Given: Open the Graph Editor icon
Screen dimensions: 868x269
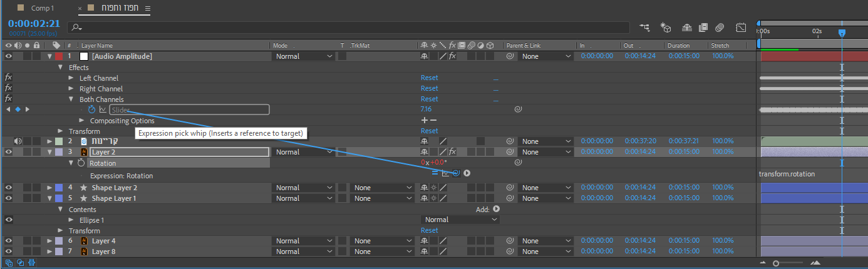Looking at the screenshot, I should click(741, 28).
